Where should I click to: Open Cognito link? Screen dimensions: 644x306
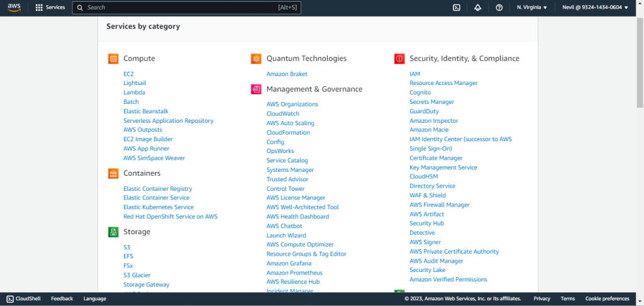(x=420, y=93)
